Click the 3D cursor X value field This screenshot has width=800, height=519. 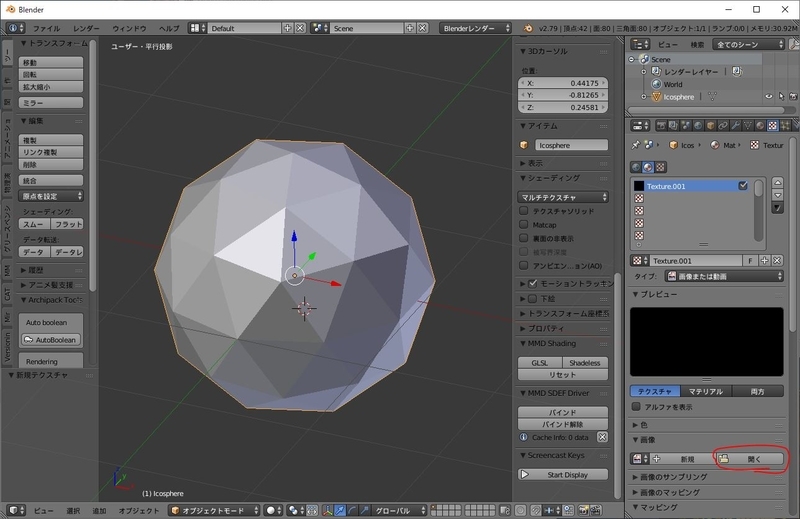pos(563,83)
